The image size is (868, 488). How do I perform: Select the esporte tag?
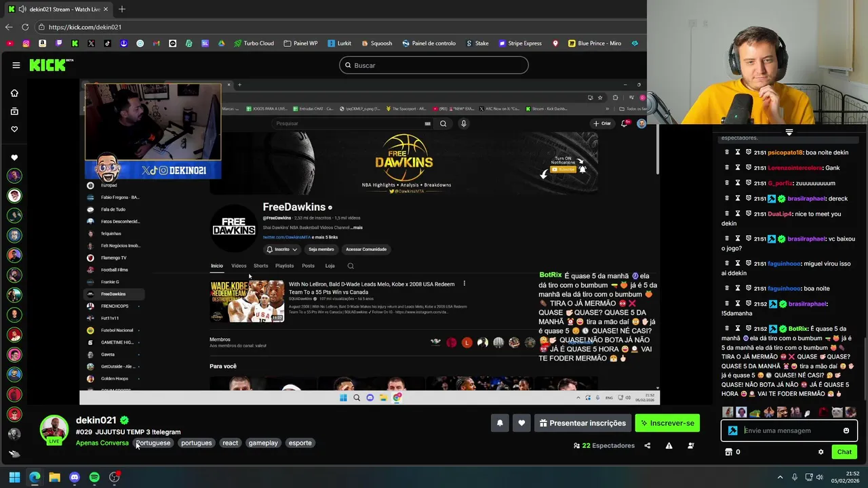pyautogui.click(x=300, y=443)
